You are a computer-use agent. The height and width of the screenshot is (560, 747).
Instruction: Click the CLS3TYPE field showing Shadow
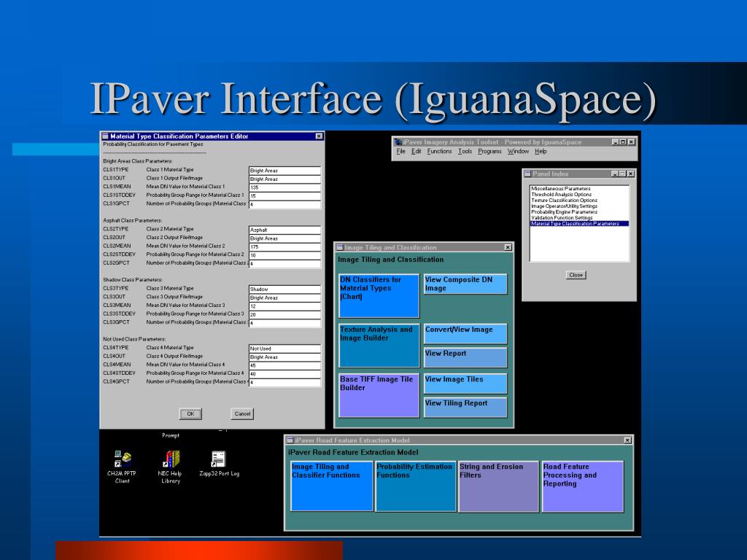click(285, 289)
